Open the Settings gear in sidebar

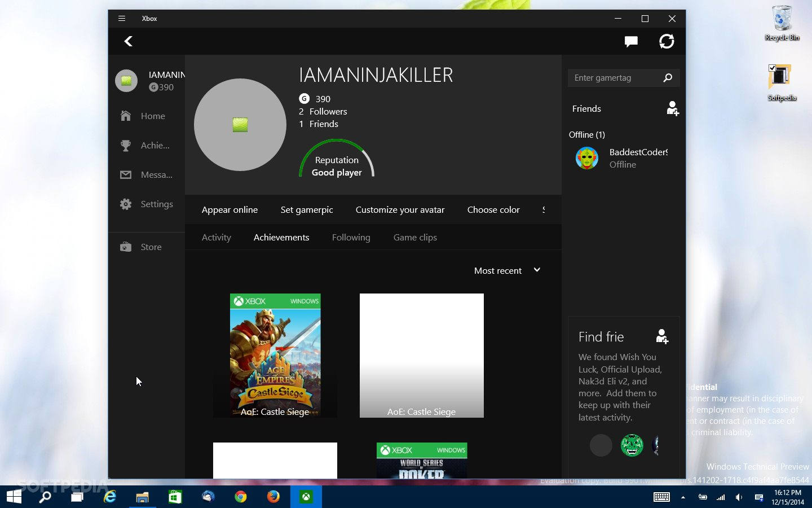coord(126,204)
